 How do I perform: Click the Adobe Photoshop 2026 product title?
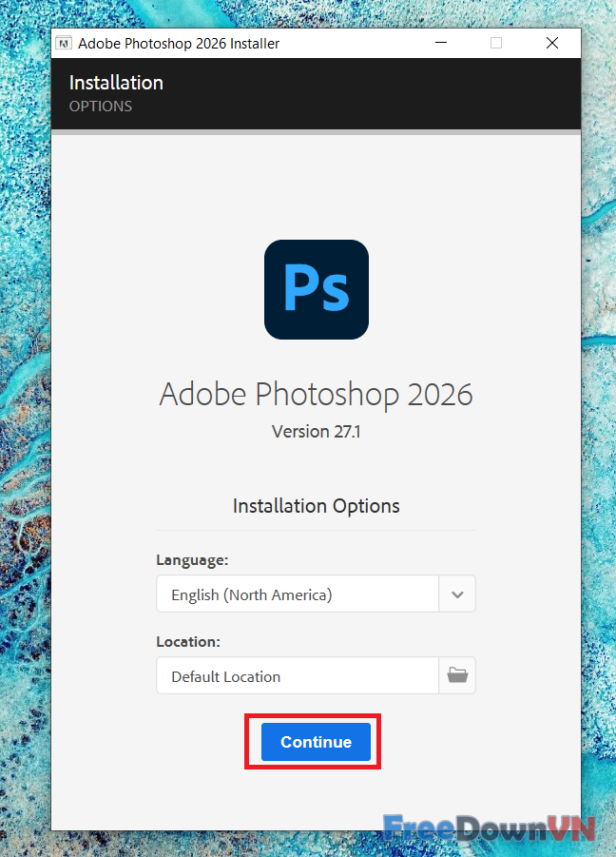316,394
